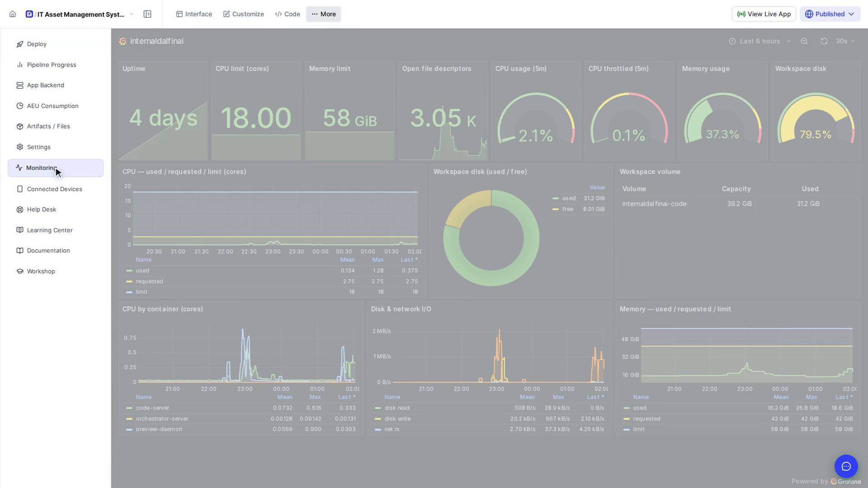Click the Documentation book icon
Viewport: 868px width, 488px height.
[x=20, y=251]
